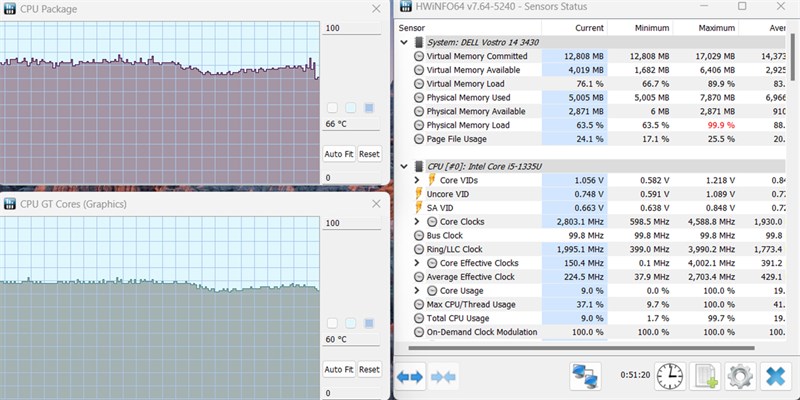Click the Physical Memory Used sensor icon
800x400 pixels.
(x=419, y=97)
